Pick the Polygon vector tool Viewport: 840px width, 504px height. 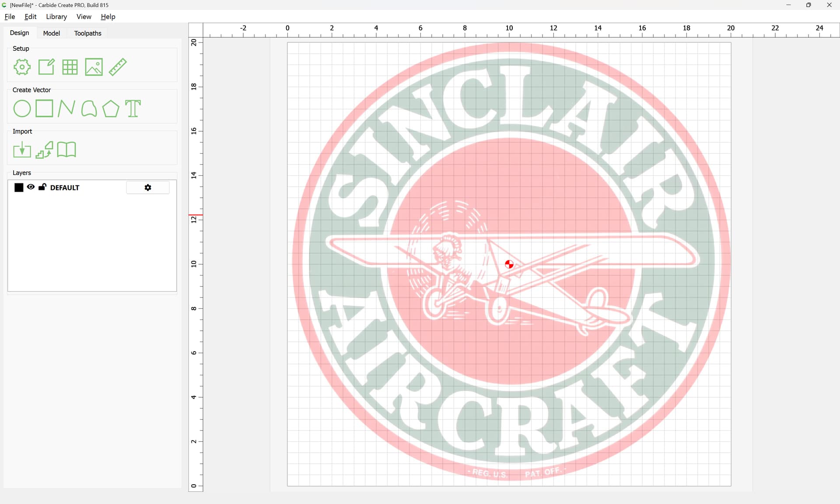click(x=111, y=108)
